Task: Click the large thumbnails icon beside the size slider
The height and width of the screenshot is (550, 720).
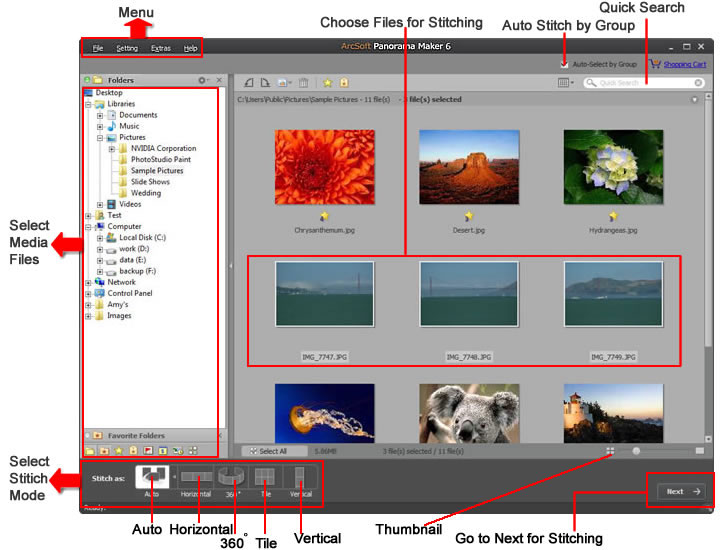Action: coord(700,451)
